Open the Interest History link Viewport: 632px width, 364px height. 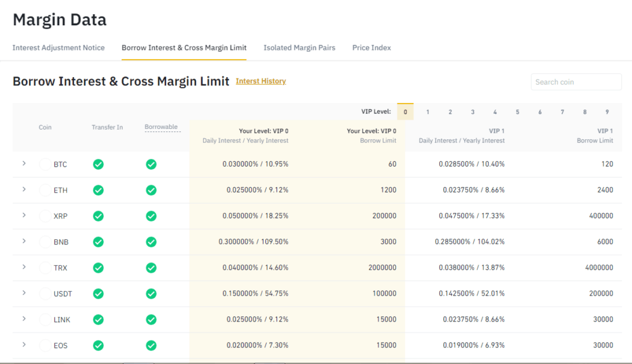(x=260, y=80)
